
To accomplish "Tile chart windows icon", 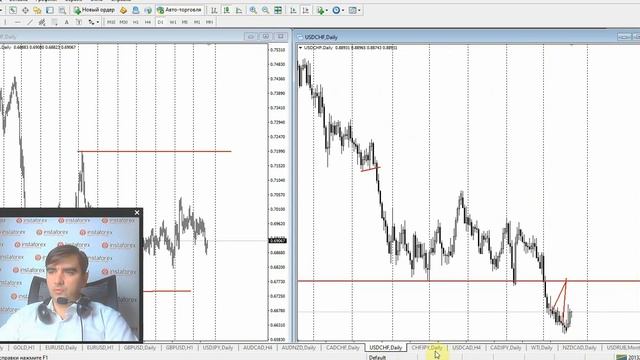I will [x=278, y=10].
